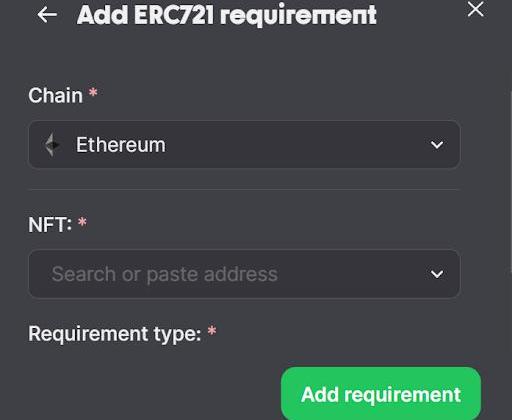
Task: Expand the NFT dropdown chevron
Action: [437, 274]
